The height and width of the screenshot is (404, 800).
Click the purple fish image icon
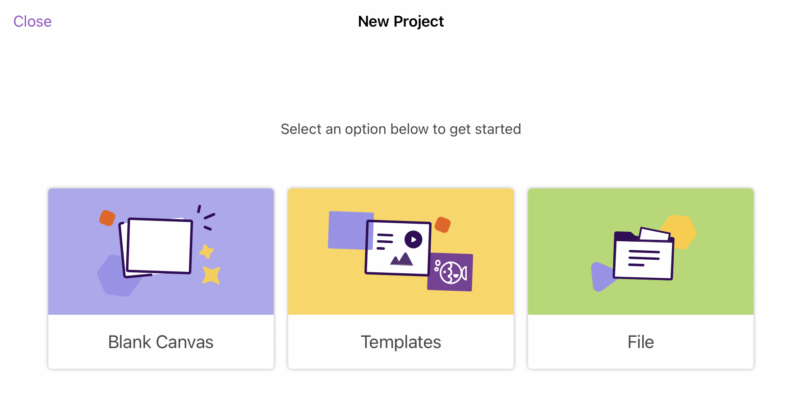click(x=450, y=271)
